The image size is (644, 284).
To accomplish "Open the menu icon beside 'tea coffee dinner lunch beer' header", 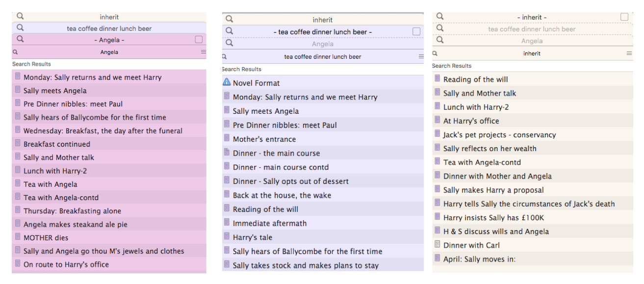I will point(421,56).
